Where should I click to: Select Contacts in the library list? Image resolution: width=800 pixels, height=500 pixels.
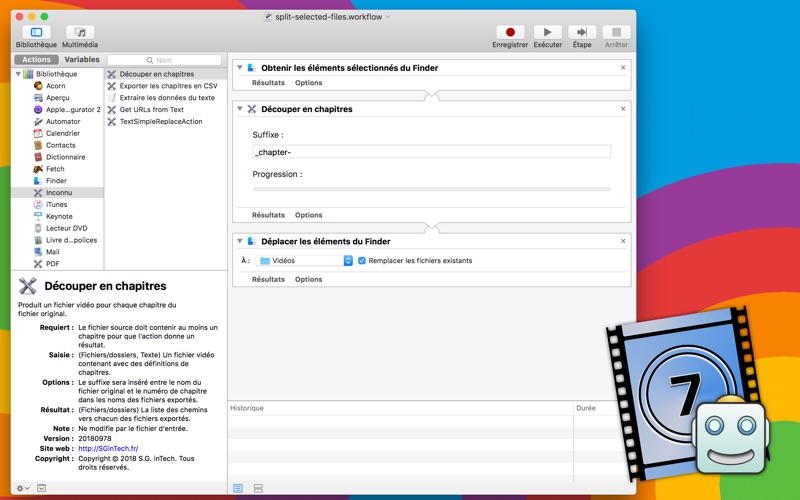click(60, 145)
